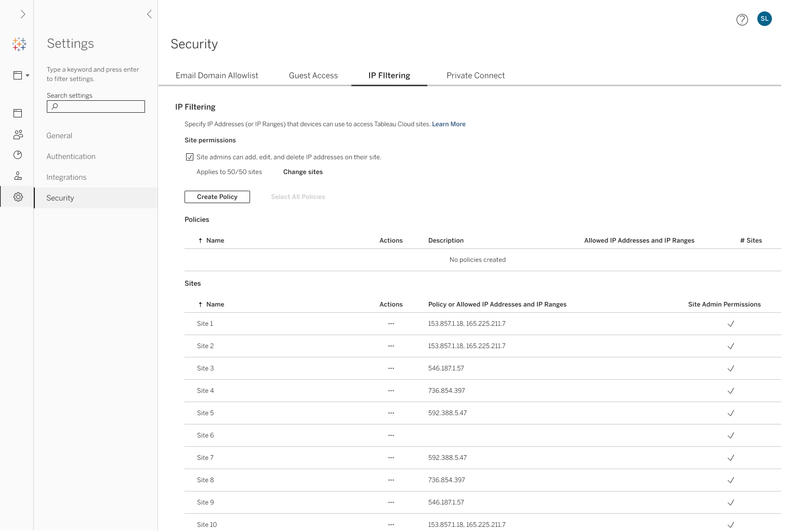This screenshot has width=788, height=532.
Task: Click the Tableau logo icon
Action: 19,44
